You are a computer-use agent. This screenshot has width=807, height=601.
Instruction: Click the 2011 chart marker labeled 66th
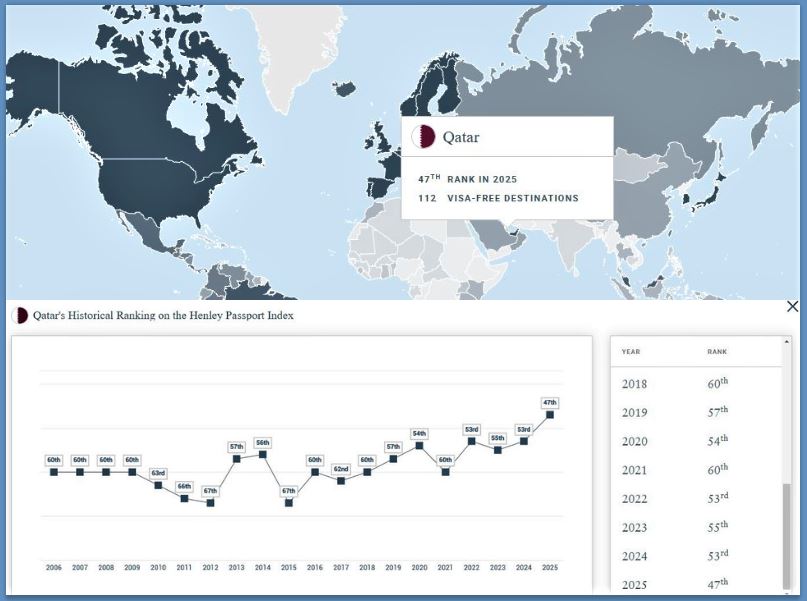(x=184, y=498)
